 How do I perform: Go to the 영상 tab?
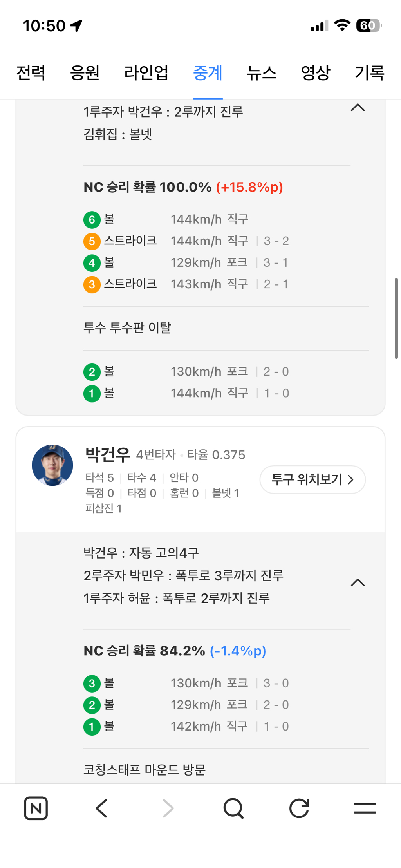coord(315,73)
